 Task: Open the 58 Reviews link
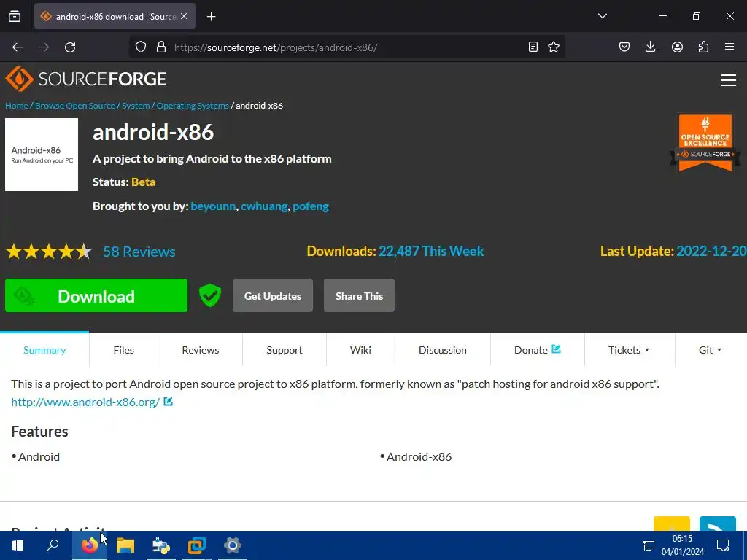click(139, 252)
